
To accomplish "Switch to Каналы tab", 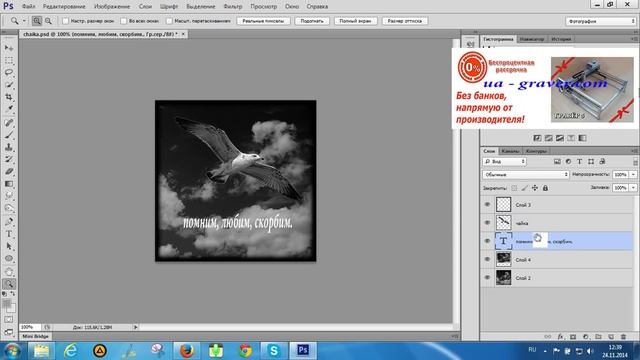I will coord(510,151).
